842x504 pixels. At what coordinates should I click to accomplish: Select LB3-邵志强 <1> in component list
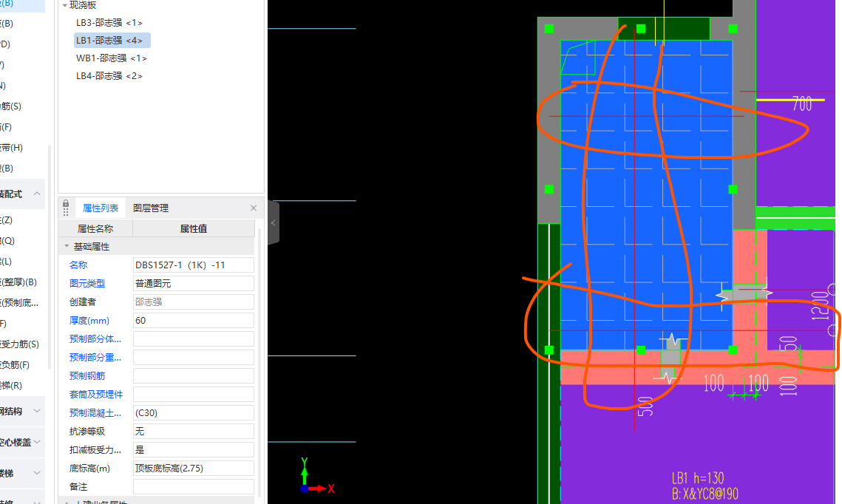(x=109, y=23)
